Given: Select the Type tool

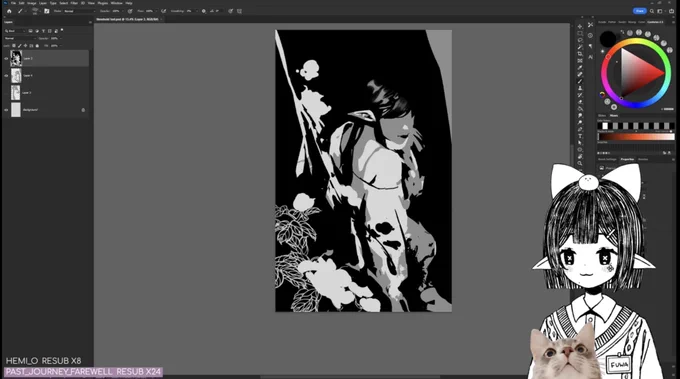Looking at the screenshot, I should pyautogui.click(x=580, y=136).
